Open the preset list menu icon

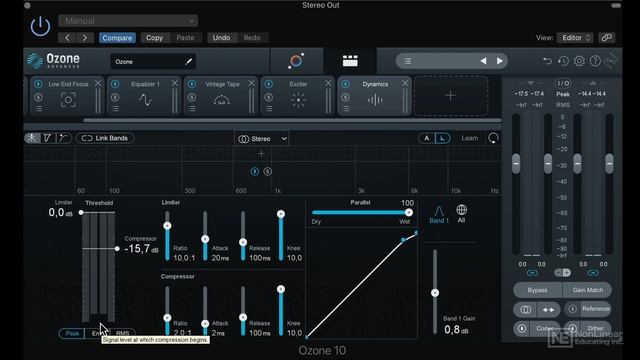point(407,61)
